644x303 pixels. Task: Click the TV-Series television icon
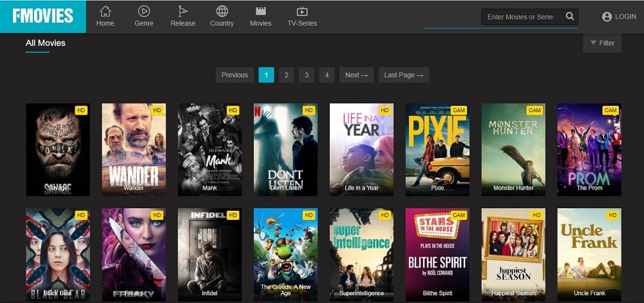pos(302,11)
